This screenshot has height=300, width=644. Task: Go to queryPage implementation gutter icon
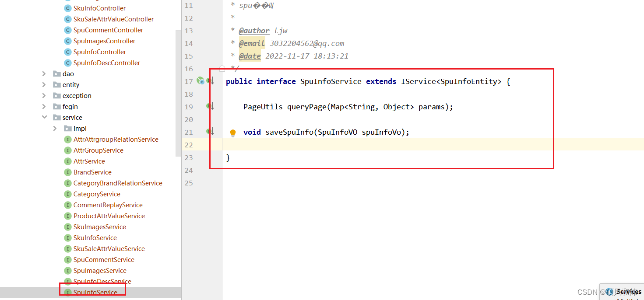click(x=211, y=106)
